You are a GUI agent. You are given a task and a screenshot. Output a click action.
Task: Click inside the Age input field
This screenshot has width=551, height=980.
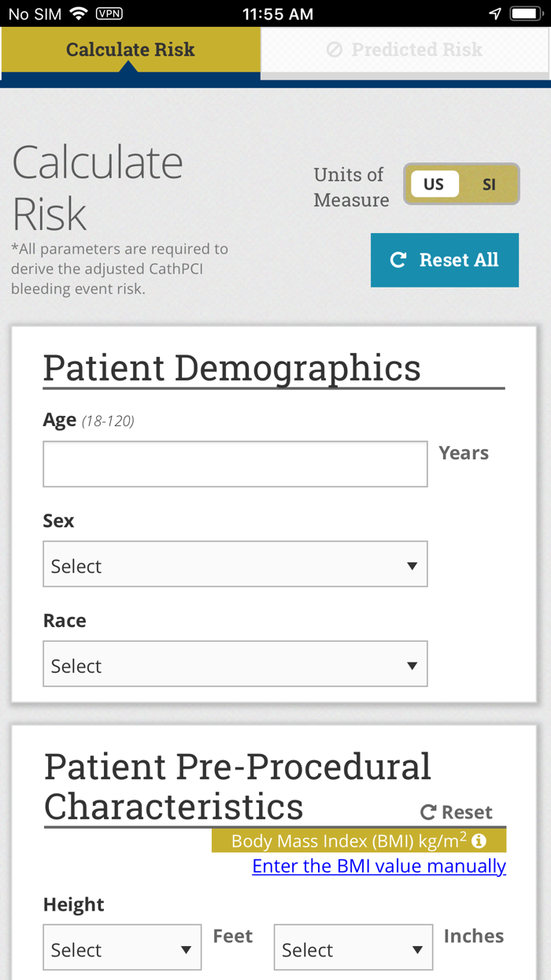tap(235, 464)
